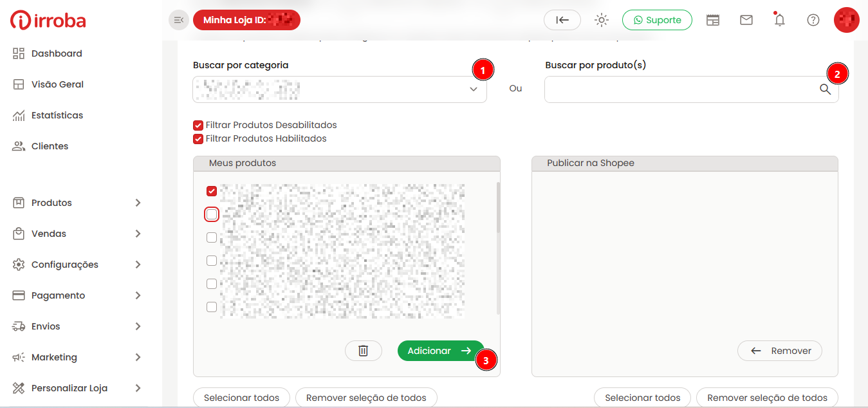Focus the Buscar por produto(s) input field

(x=681, y=89)
